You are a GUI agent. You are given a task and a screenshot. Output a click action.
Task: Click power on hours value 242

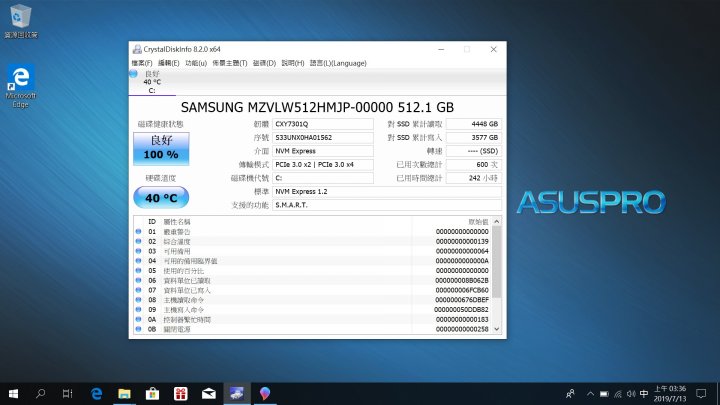474,178
